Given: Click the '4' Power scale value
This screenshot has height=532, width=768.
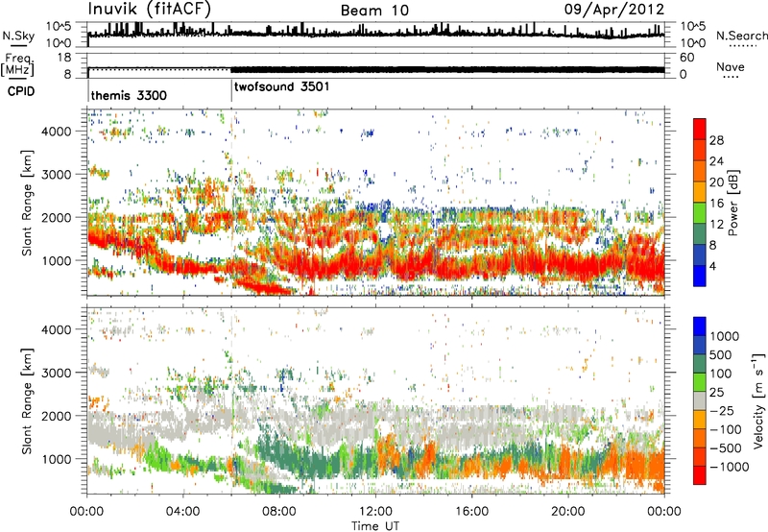Looking at the screenshot, I should point(712,267).
